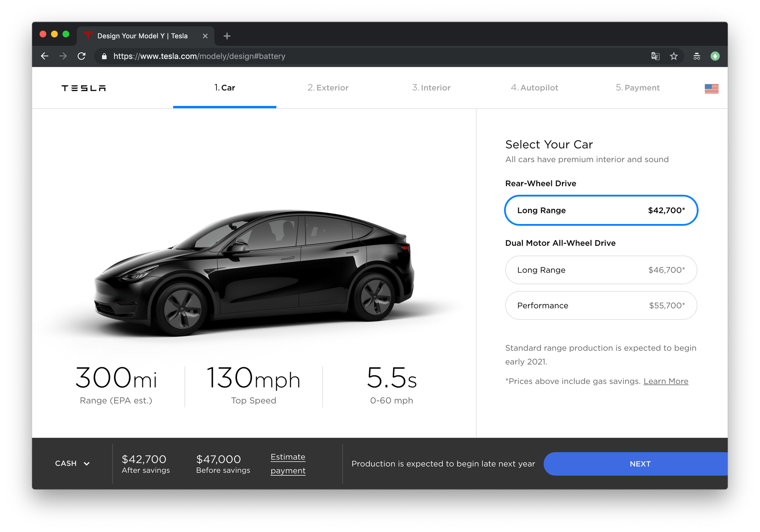Click the Tesla favicon on browser tab

point(88,36)
